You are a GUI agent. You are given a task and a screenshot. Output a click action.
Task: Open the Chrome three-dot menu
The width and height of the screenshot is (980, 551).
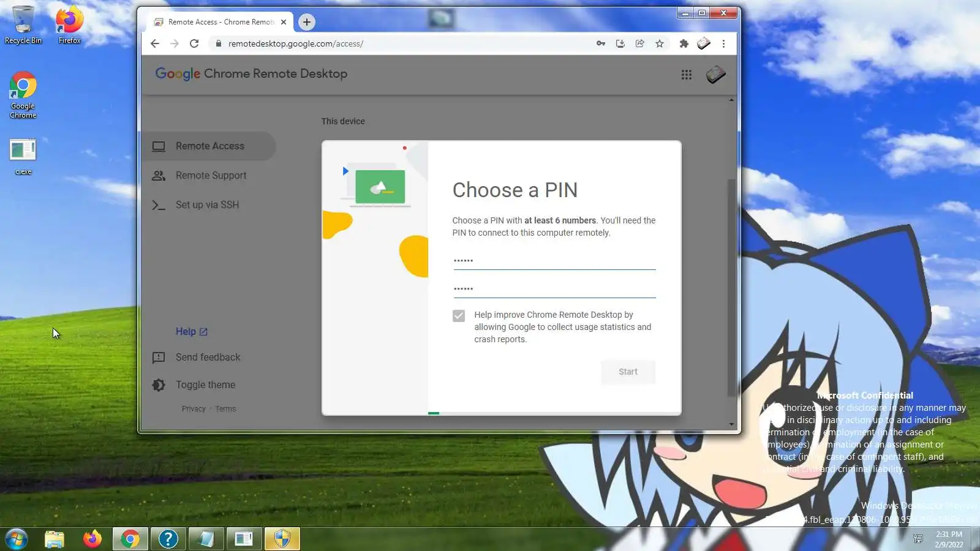pyautogui.click(x=723, y=43)
